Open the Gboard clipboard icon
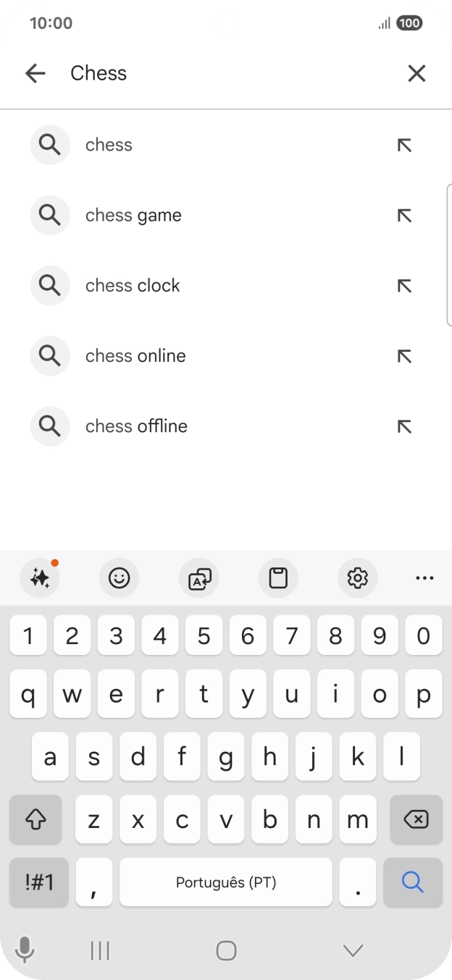 tap(277, 578)
